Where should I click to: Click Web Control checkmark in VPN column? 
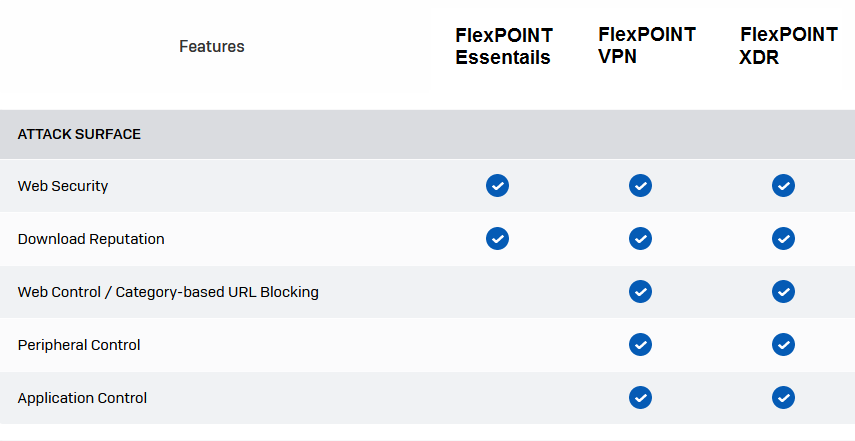point(640,292)
